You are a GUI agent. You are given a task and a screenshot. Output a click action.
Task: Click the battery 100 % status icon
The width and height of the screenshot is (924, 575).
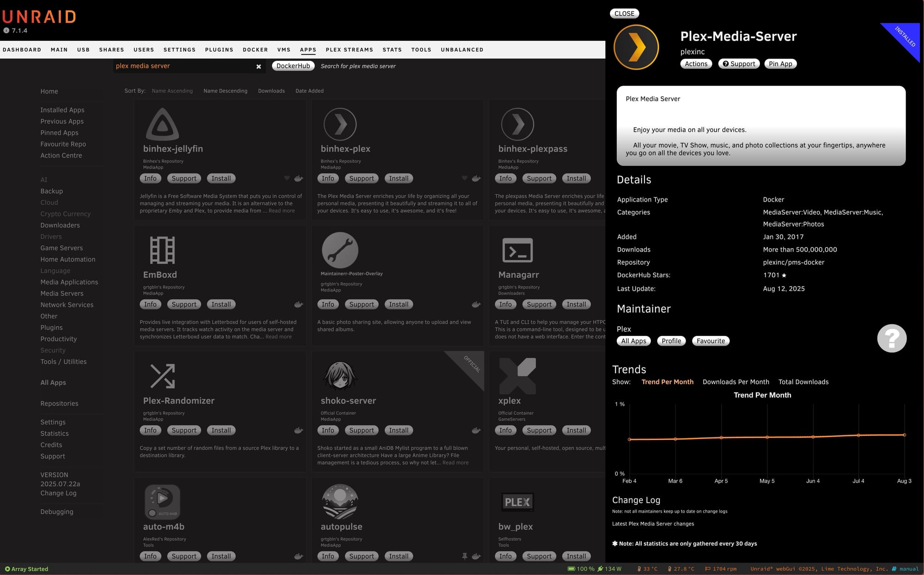pos(571,569)
